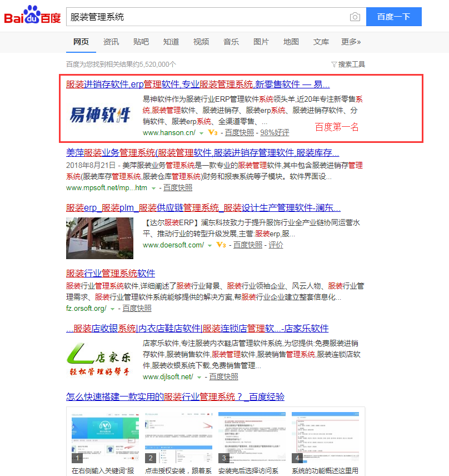Image resolution: width=449 pixels, height=476 pixels.
Task: Open 百度经验 step 2 thumbnail
Action: click(179, 438)
